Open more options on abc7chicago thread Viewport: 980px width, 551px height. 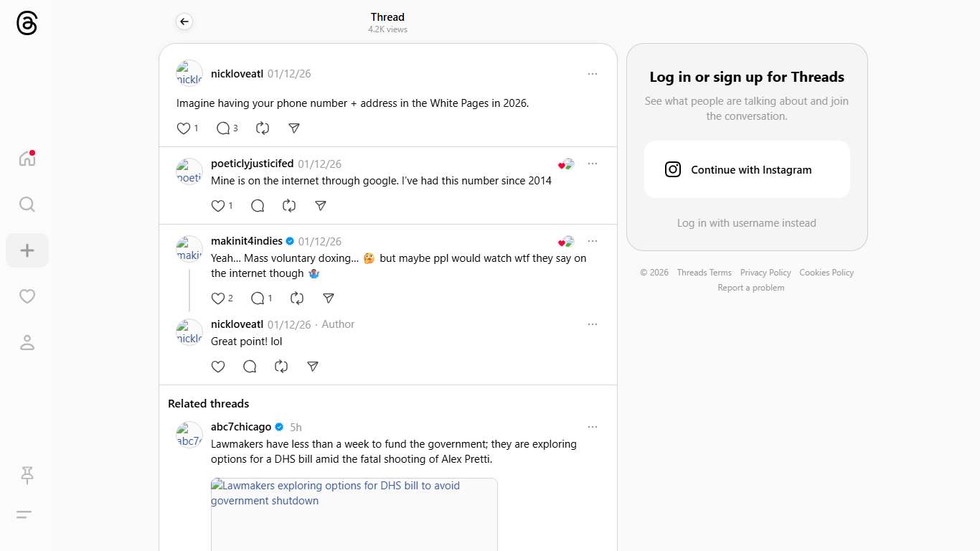(592, 427)
